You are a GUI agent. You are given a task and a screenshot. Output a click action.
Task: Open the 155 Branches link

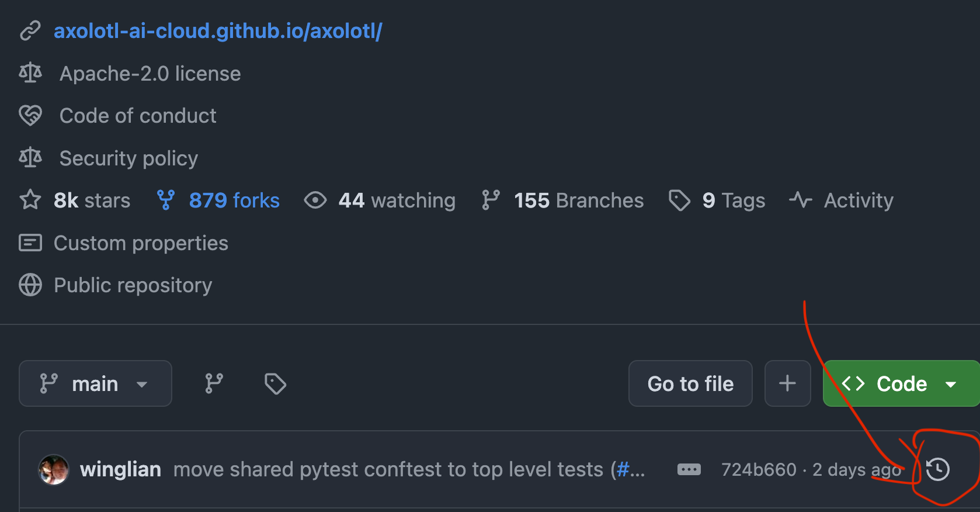(x=578, y=200)
